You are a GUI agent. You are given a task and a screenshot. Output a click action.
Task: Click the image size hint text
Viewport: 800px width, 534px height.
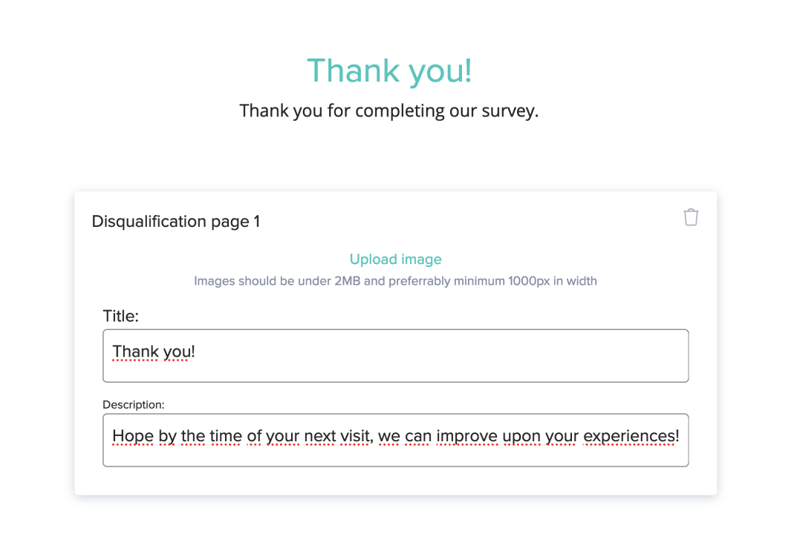point(395,281)
